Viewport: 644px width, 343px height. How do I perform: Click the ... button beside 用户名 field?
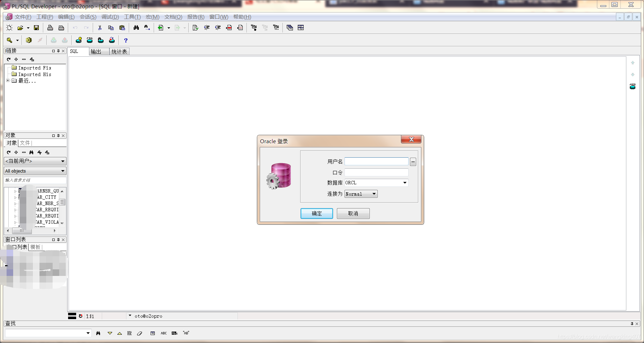tap(413, 161)
